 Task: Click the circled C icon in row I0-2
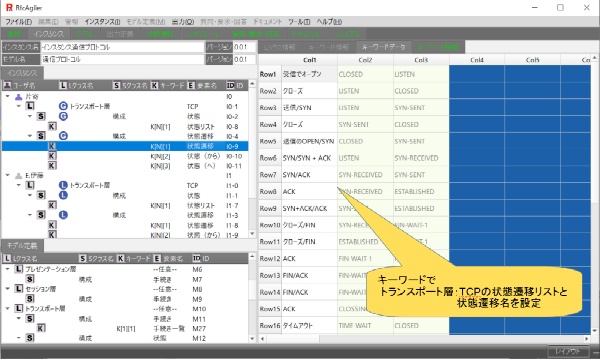pyautogui.click(x=63, y=116)
